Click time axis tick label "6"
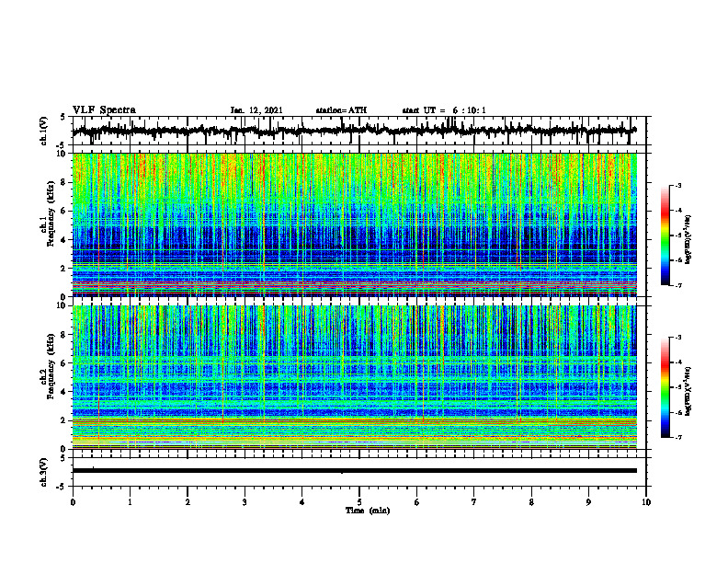This screenshot has width=728, height=563. 417,502
